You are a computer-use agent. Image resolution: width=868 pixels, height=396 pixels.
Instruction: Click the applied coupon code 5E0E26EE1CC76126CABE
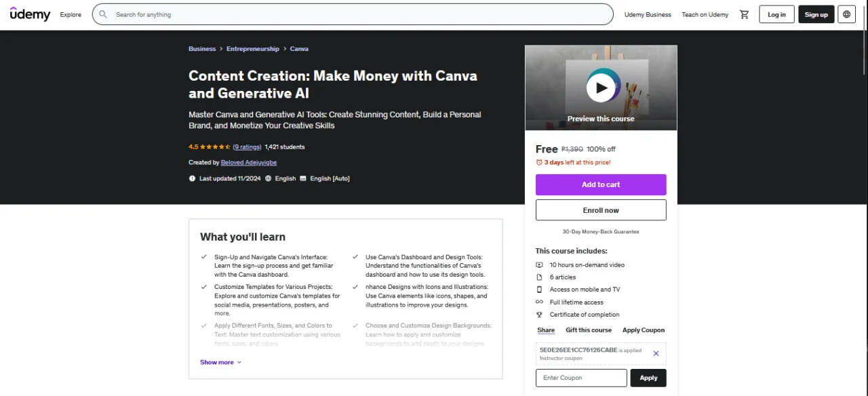(578, 350)
